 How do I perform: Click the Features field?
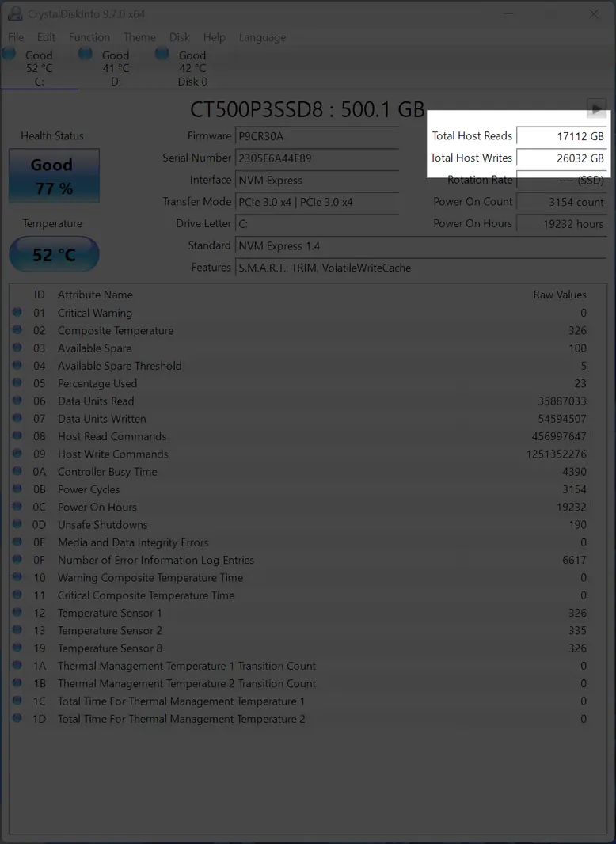point(421,268)
